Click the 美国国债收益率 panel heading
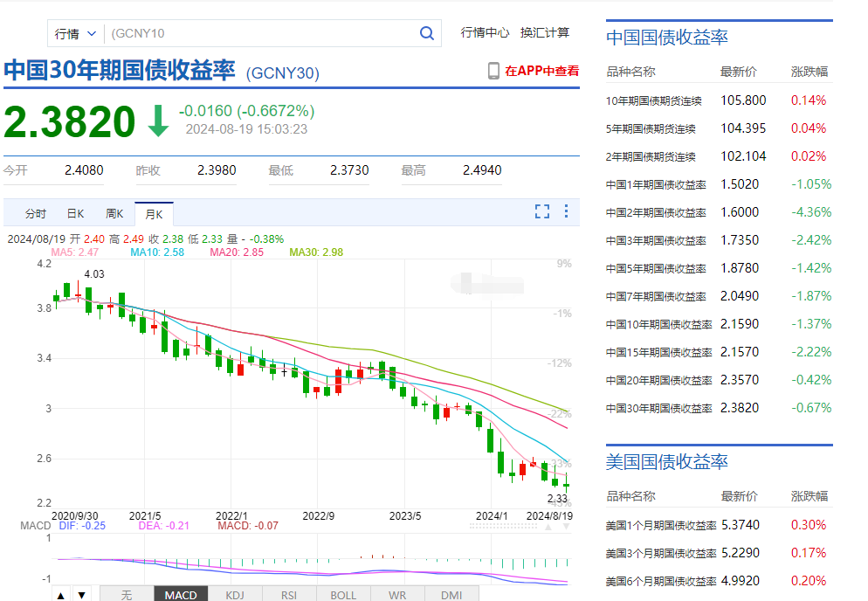This screenshot has height=601, width=868. pos(667,461)
